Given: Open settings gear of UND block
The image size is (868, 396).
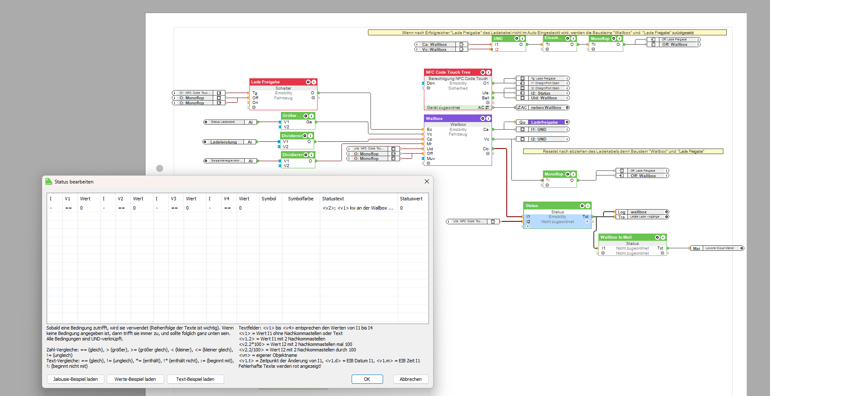Looking at the screenshot, I should click(517, 38).
